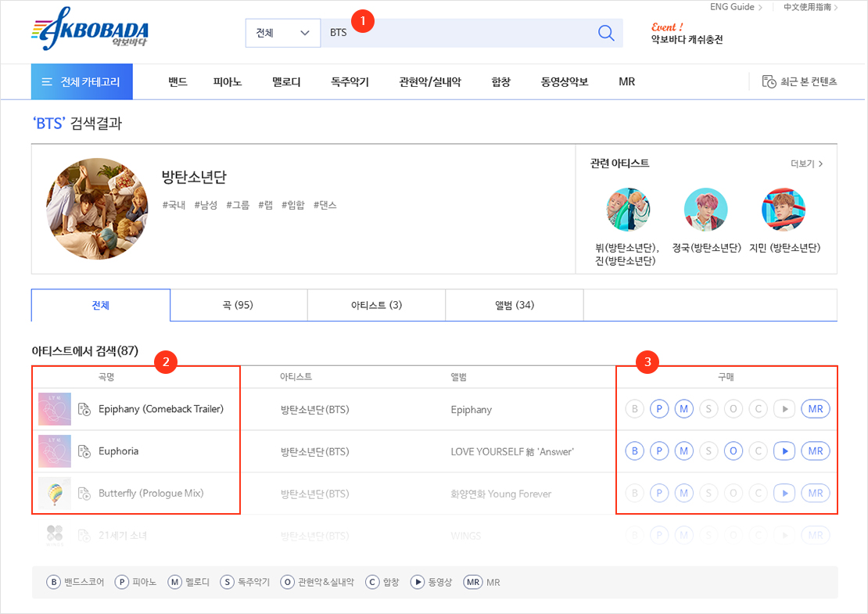Open 최근 본 컨텐츠 recent content
868x614 pixels.
click(799, 82)
